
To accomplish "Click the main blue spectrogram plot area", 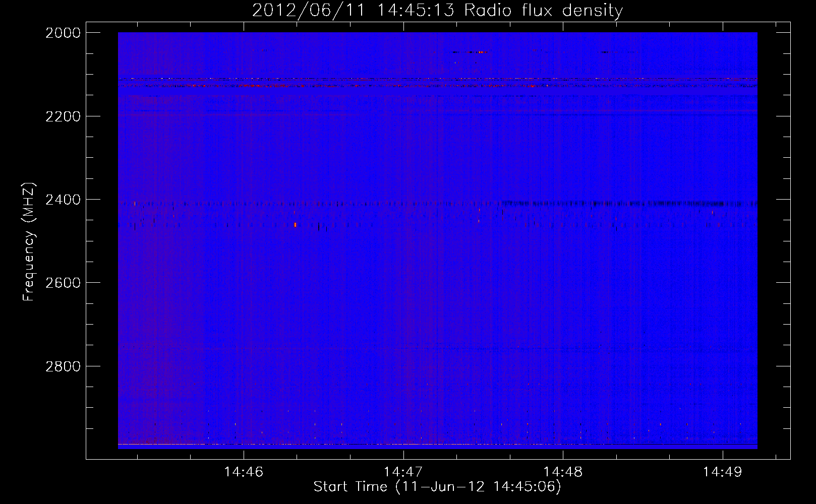I will coord(438,240).
